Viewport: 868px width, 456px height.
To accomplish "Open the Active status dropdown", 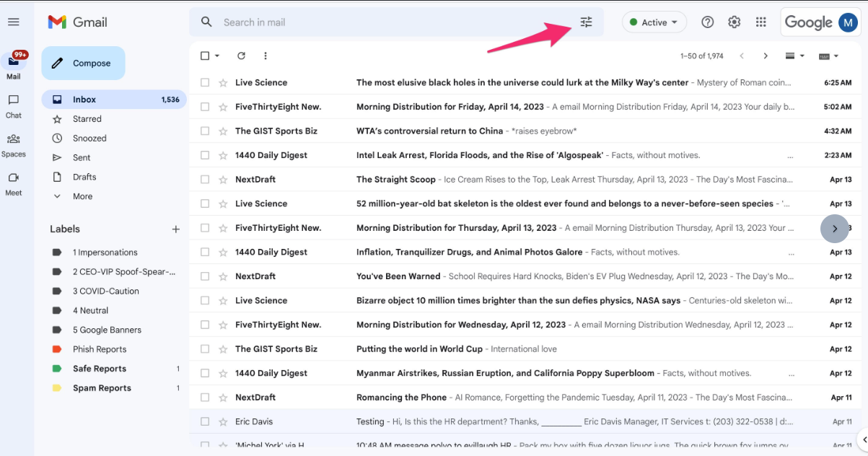I will 654,22.
